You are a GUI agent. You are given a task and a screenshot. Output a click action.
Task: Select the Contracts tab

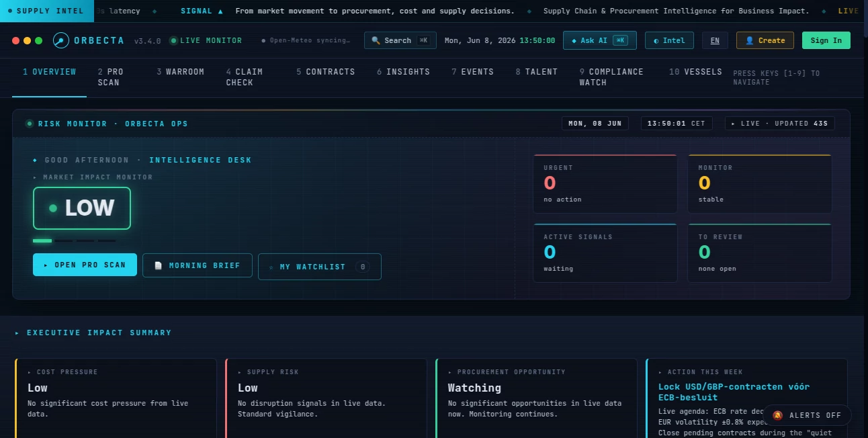click(x=326, y=72)
